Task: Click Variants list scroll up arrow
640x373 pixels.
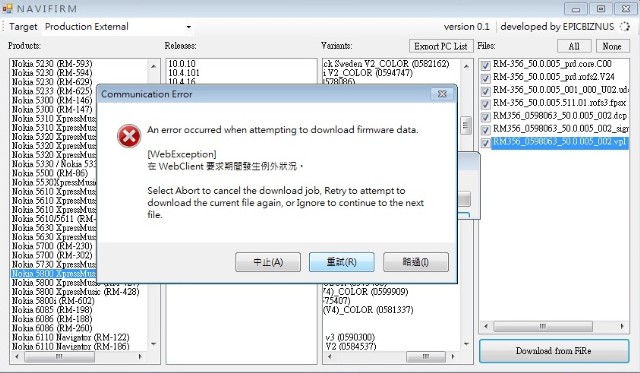Action: pyautogui.click(x=466, y=66)
